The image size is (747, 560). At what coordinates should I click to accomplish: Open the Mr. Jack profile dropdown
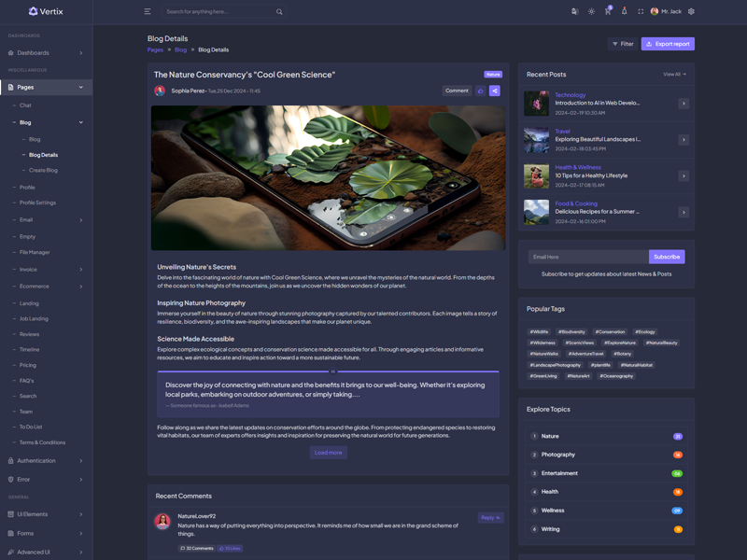point(666,11)
